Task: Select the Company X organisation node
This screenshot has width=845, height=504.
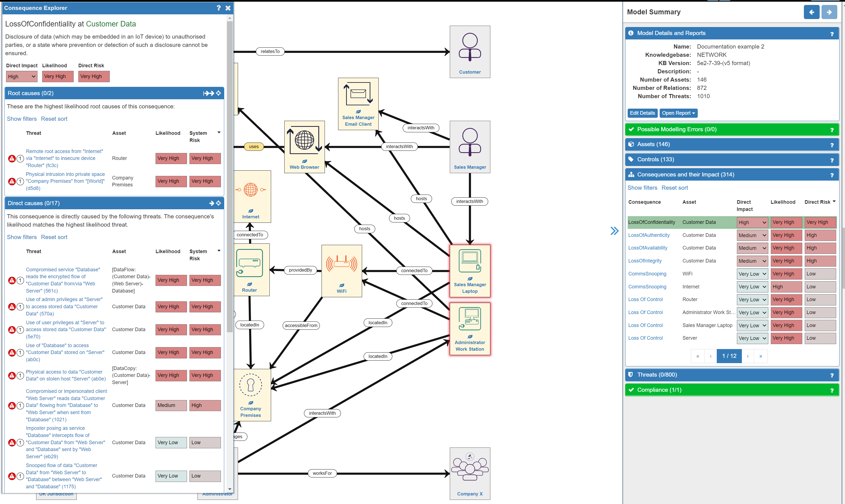Action: [x=470, y=473]
